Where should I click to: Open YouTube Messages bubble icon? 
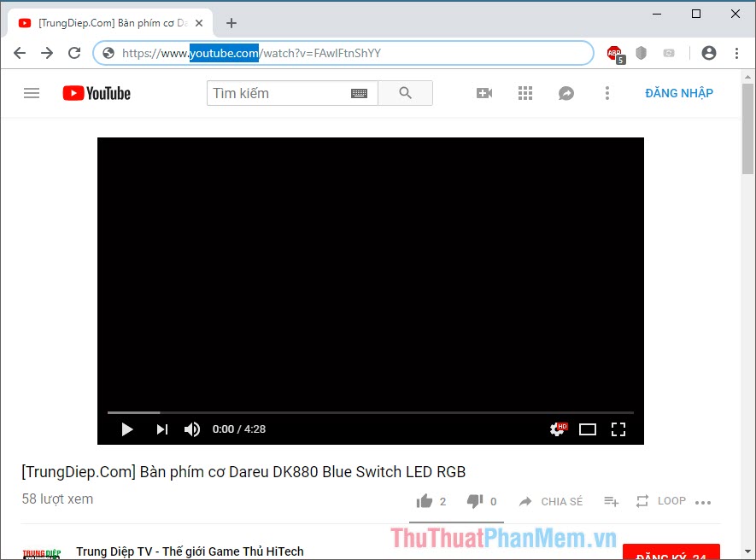(x=566, y=92)
